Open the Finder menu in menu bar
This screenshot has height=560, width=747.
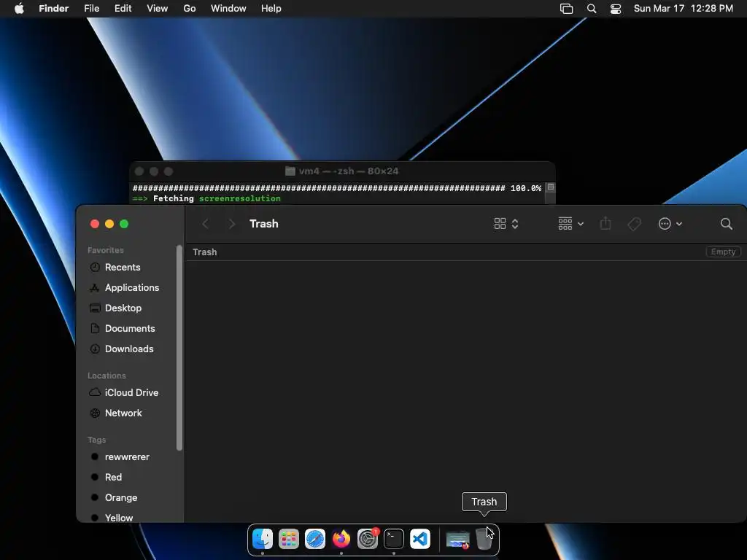point(53,9)
